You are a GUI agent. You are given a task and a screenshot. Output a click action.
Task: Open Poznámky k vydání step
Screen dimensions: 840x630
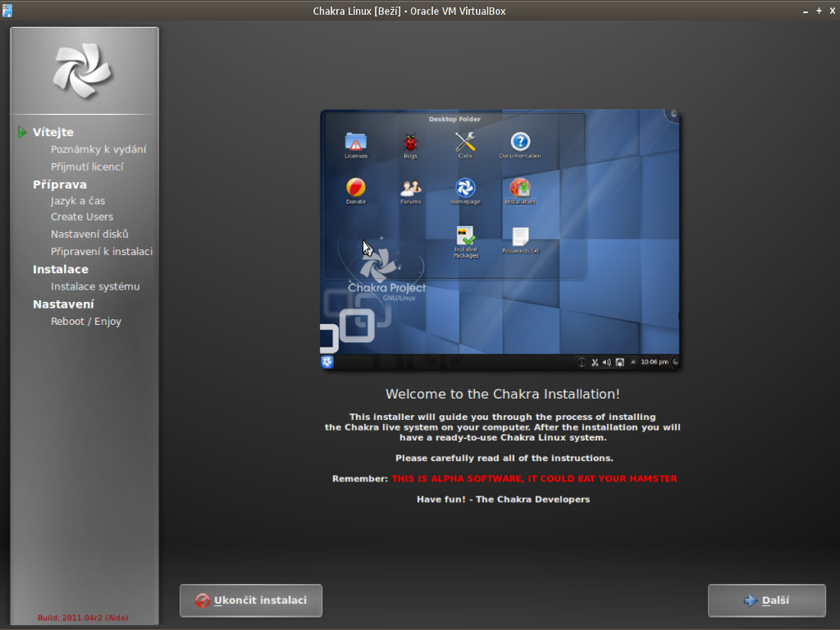[98, 149]
